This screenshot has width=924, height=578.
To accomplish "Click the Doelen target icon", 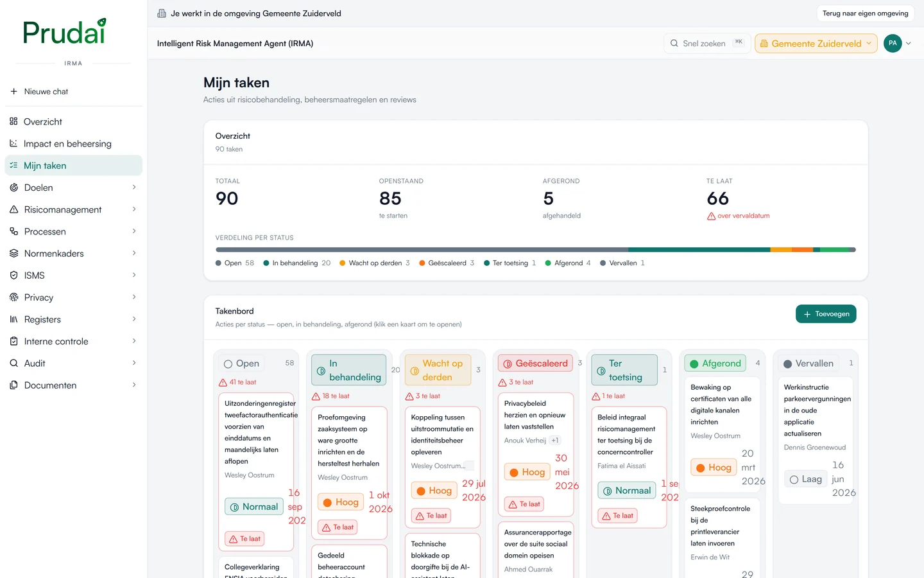I will click(13, 188).
